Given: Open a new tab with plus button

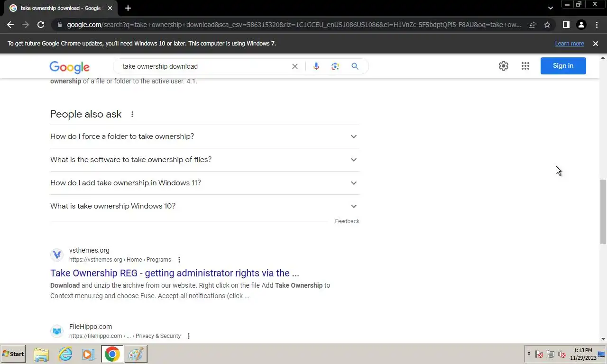Looking at the screenshot, I should pyautogui.click(x=128, y=8).
